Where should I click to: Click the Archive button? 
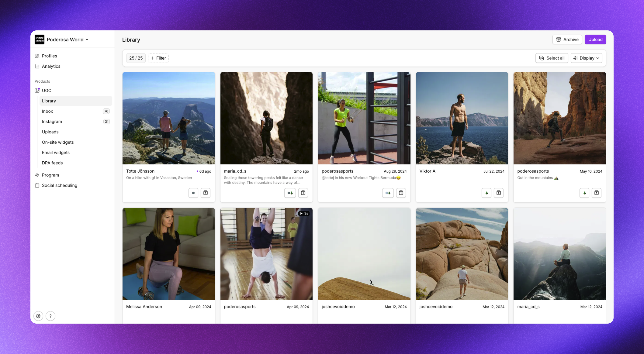coord(567,40)
